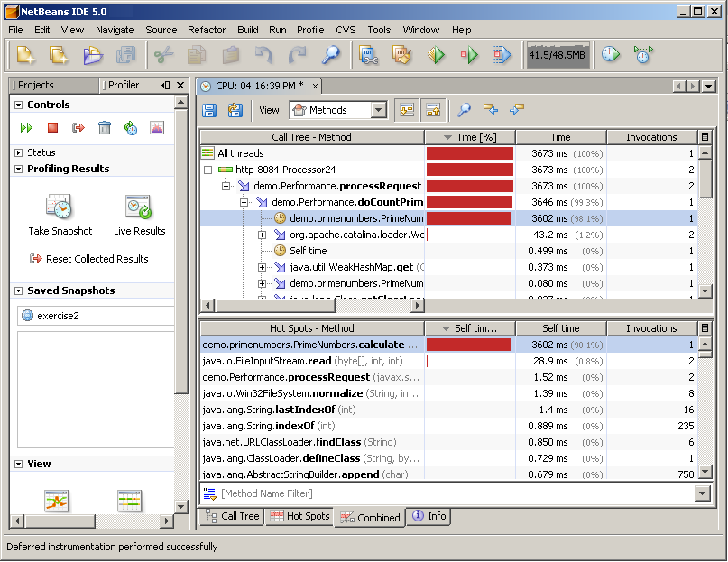Click the Live Results button
The image size is (728, 562).
point(139,216)
